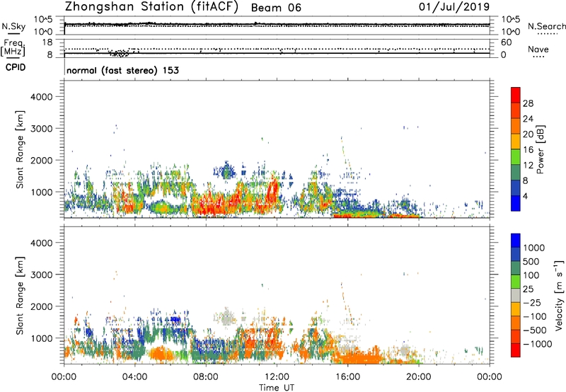The height and width of the screenshot is (392, 566).
Task: Click the dotted line sample under N.Search
Action: (547, 33)
